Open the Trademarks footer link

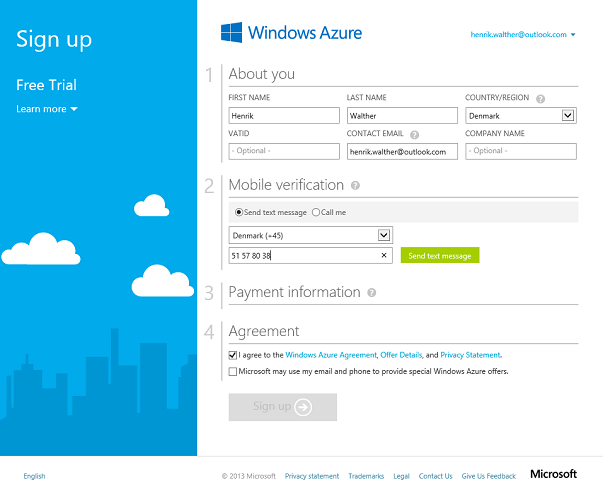tap(366, 476)
